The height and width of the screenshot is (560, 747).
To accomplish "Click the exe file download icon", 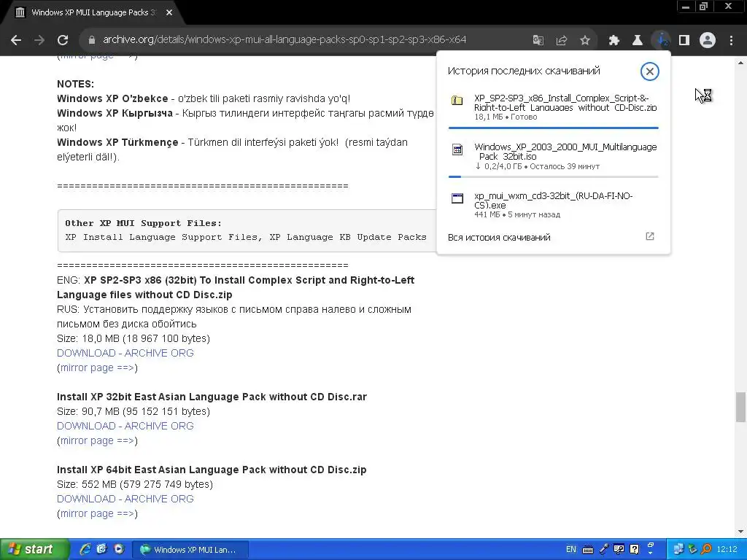I will (x=457, y=198).
